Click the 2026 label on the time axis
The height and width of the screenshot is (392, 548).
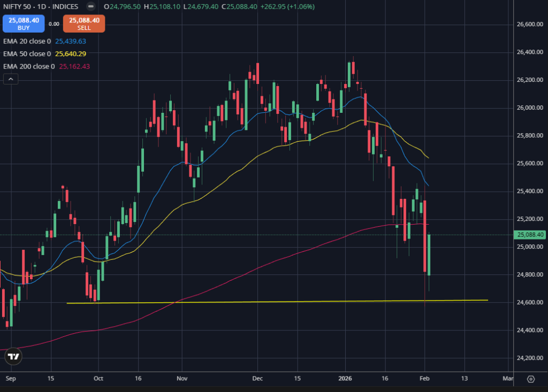point(345,378)
